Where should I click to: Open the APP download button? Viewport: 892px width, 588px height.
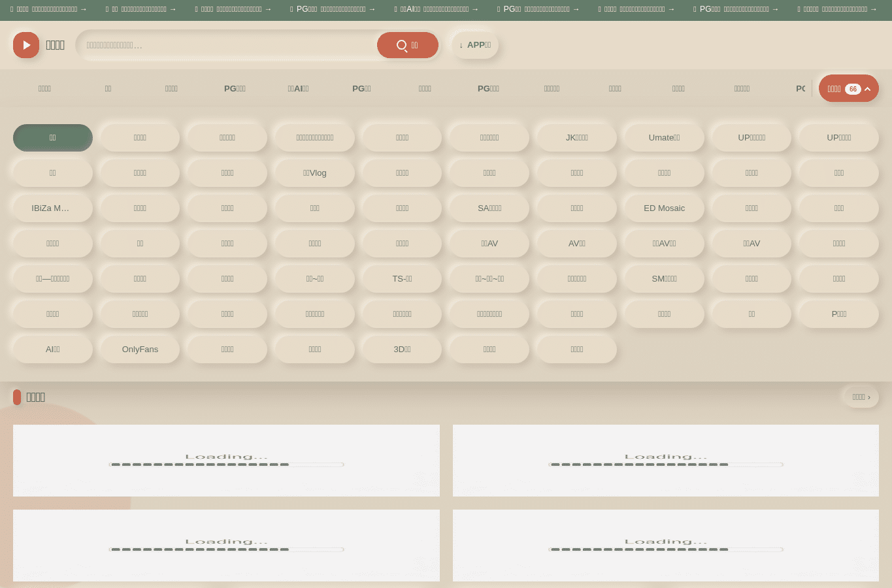pyautogui.click(x=475, y=45)
